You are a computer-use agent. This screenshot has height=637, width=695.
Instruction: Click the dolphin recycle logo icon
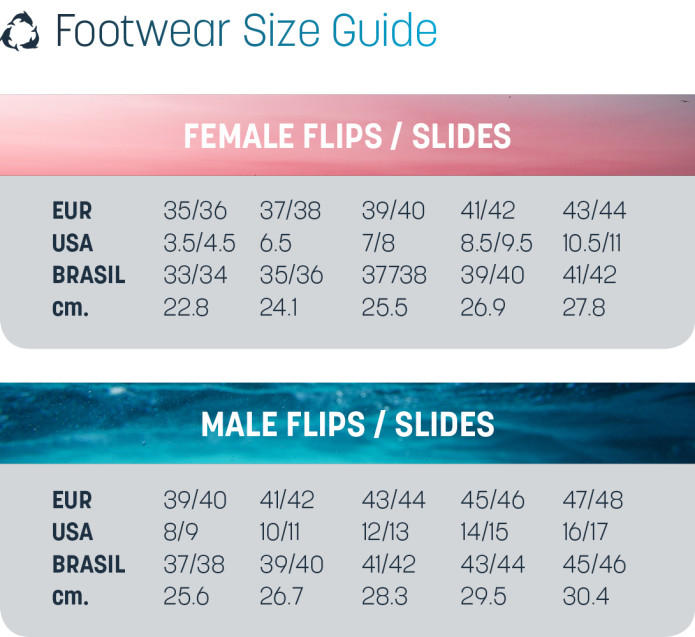[x=20, y=31]
